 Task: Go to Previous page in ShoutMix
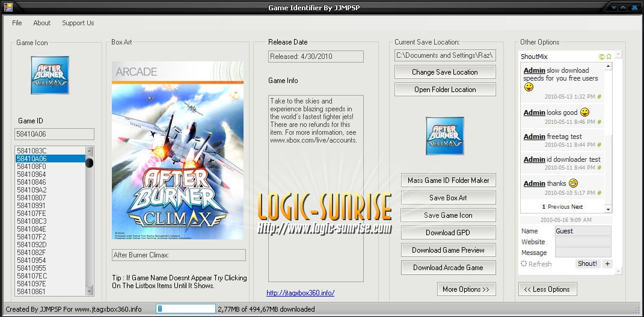pyautogui.click(x=559, y=206)
